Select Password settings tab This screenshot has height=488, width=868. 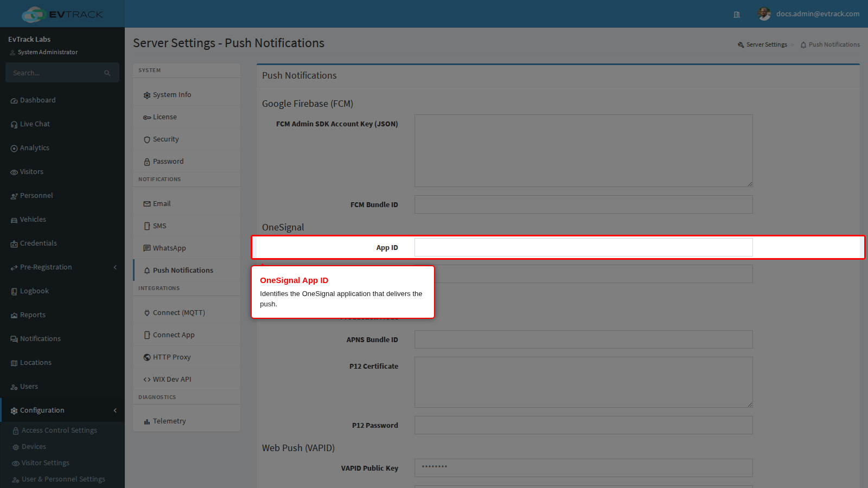(x=187, y=162)
